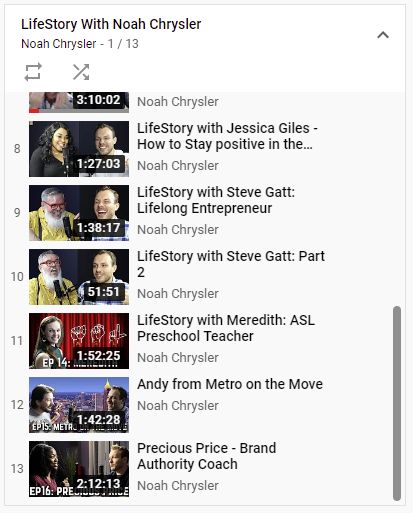
Task: Play the 3:10:02 video thumbnail
Action: click(x=79, y=102)
